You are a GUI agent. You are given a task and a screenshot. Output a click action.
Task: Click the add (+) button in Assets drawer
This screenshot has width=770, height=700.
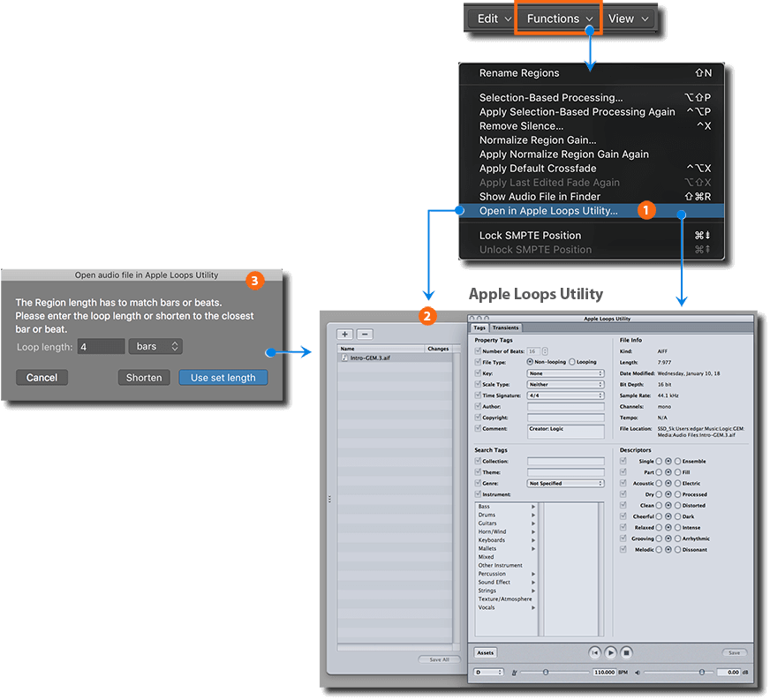[345, 335]
